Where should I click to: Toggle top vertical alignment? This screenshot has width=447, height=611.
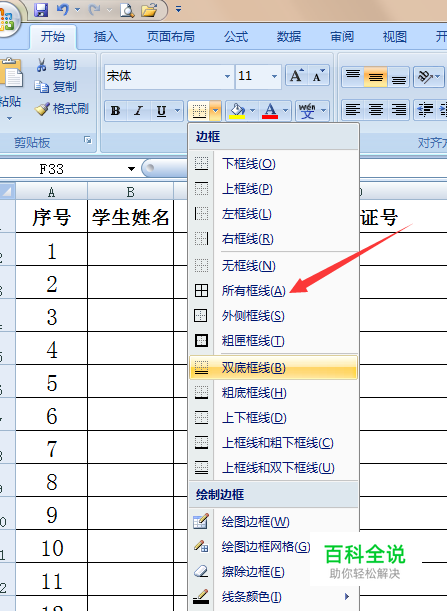pyautogui.click(x=353, y=76)
